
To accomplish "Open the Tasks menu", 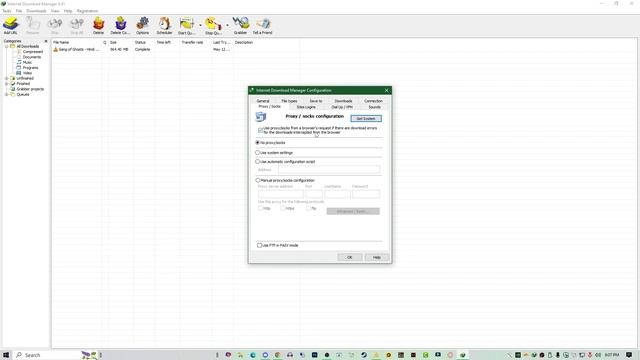I will (7, 11).
